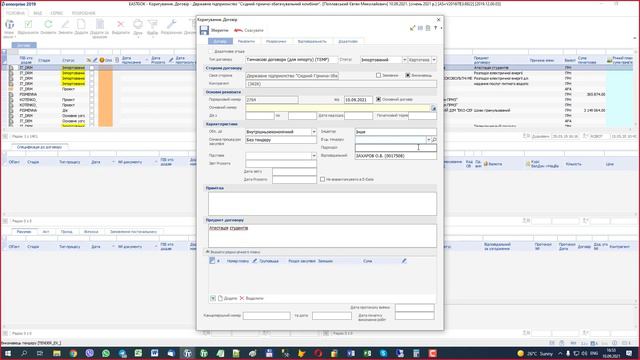Switch to the fifth dialog tab
Viewport: 640px width, 360px height.
point(348,41)
